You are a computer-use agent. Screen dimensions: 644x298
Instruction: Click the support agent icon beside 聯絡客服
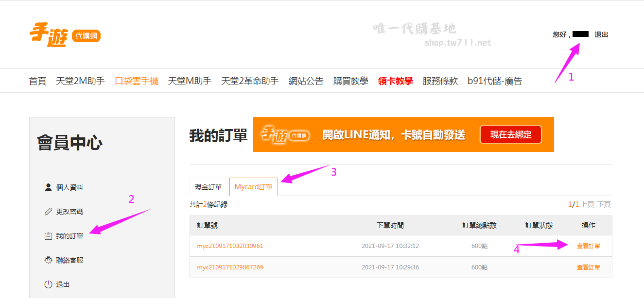tap(48, 260)
